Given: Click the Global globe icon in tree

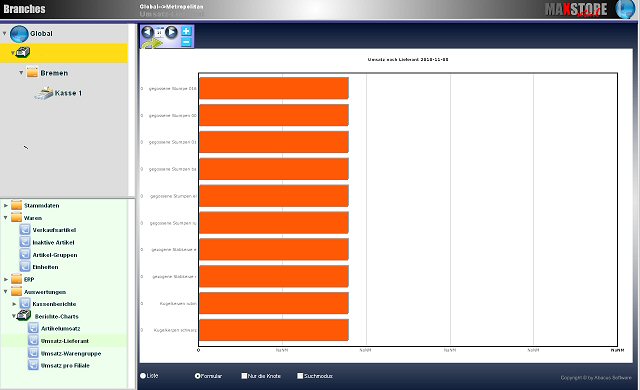Looking at the screenshot, I should click(x=19, y=34).
